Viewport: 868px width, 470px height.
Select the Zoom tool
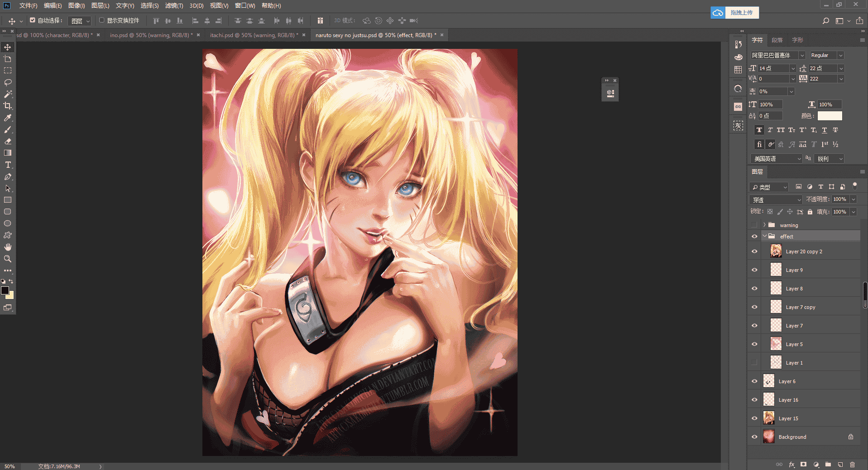[8, 259]
